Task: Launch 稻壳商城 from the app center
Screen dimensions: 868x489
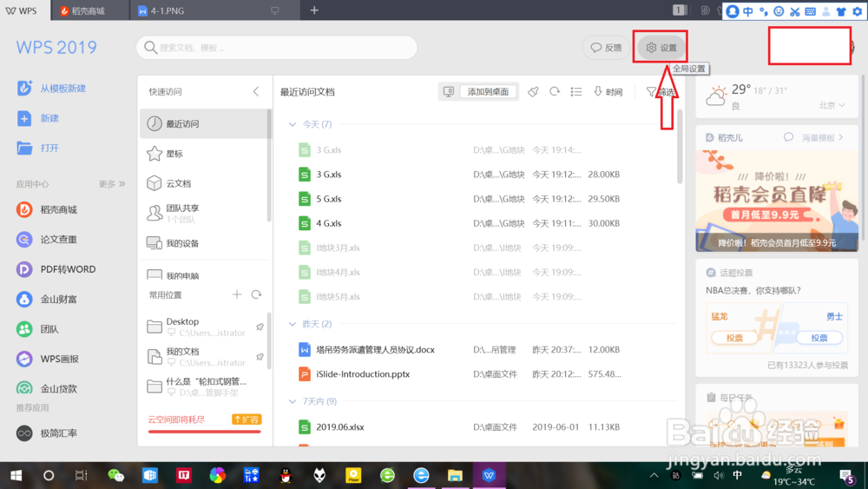Action: pyautogui.click(x=47, y=209)
